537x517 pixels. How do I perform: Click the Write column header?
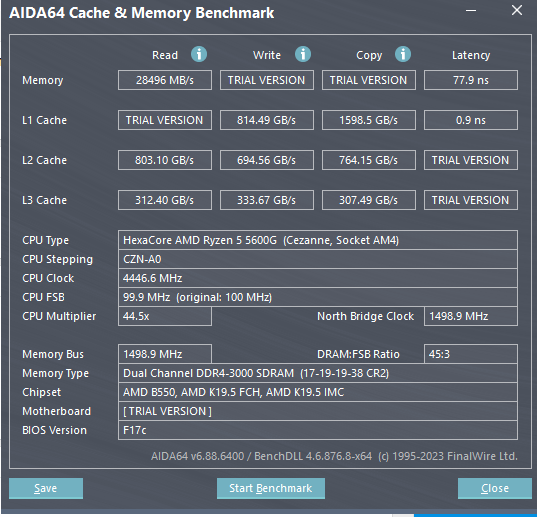(x=267, y=55)
